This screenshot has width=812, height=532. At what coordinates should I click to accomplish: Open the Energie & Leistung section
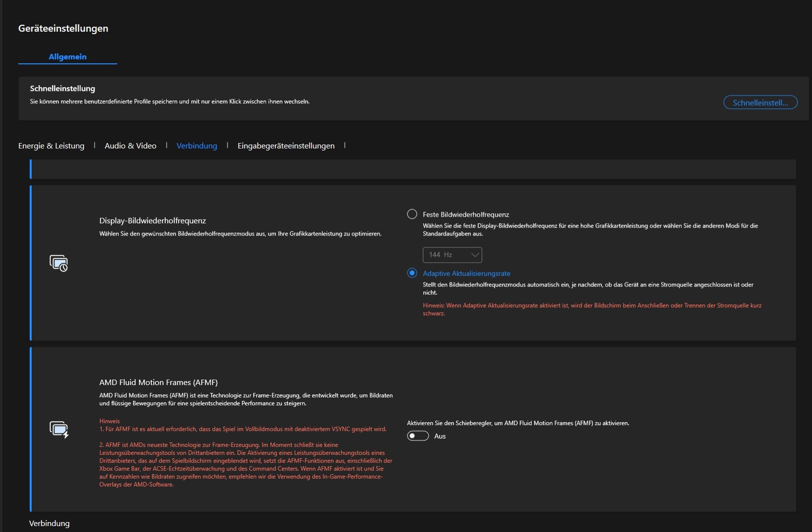pos(51,146)
